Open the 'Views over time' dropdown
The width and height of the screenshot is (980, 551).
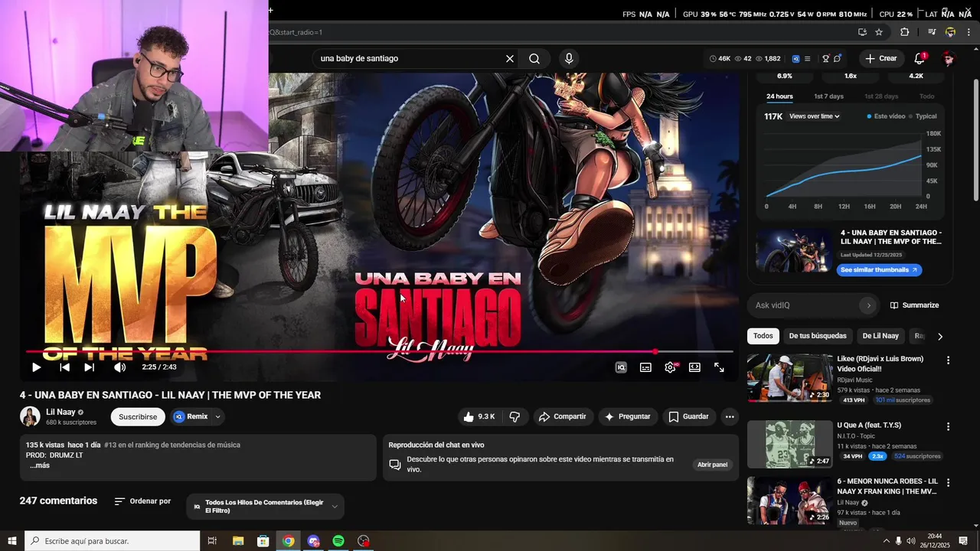click(x=814, y=116)
